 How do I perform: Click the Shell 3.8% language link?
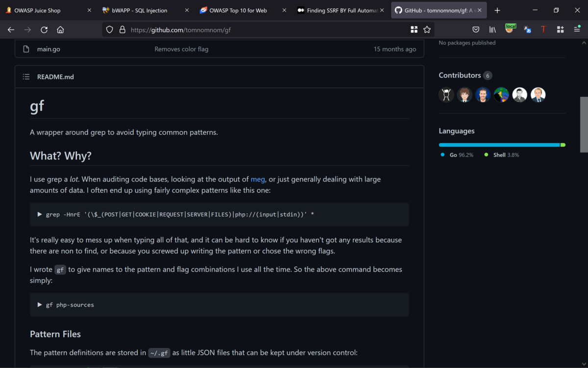[x=502, y=155]
